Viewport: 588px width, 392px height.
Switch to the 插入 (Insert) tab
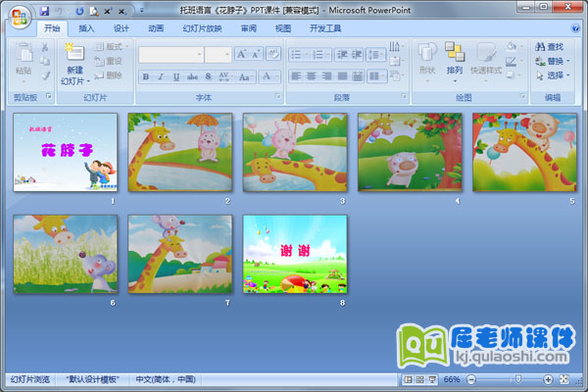(87, 28)
